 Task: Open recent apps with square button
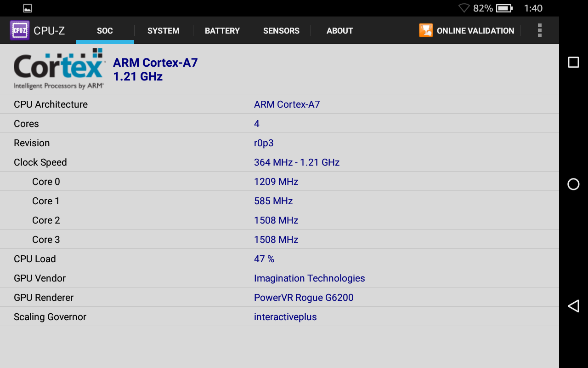coord(573,62)
